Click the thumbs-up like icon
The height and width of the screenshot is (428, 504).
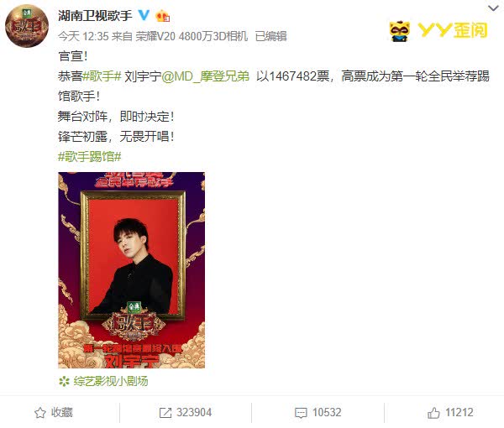point(433,413)
